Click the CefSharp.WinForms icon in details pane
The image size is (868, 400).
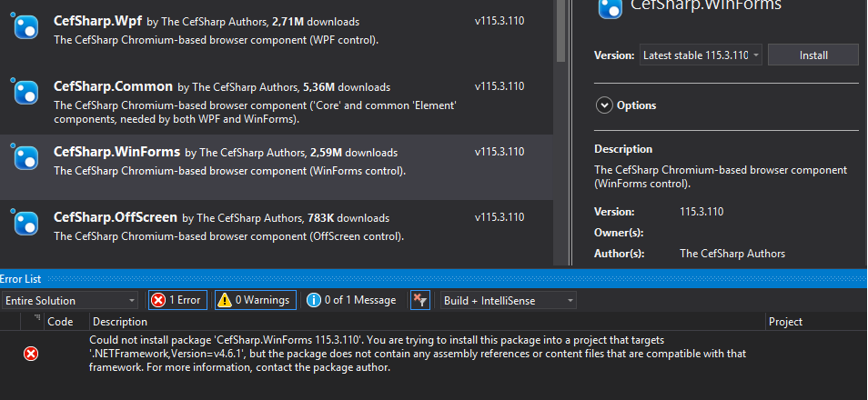click(610, 8)
